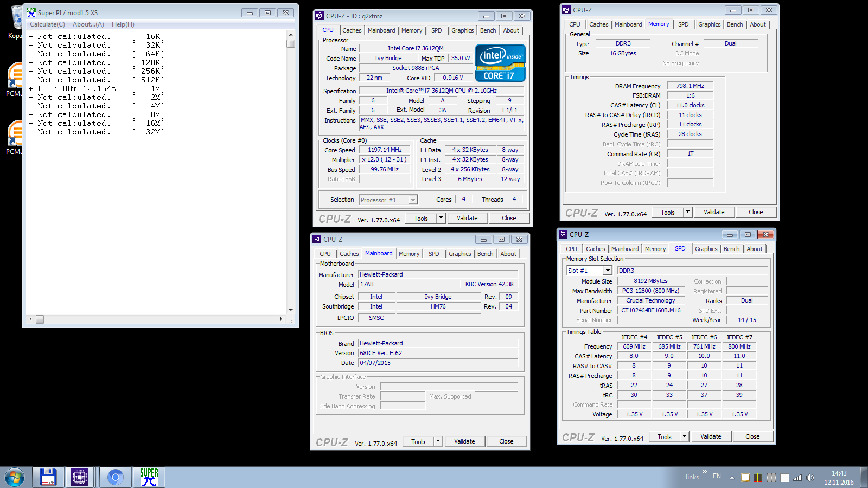Click Close button in Mainboard window
Screen dimensions: 868x488
(x=506, y=441)
